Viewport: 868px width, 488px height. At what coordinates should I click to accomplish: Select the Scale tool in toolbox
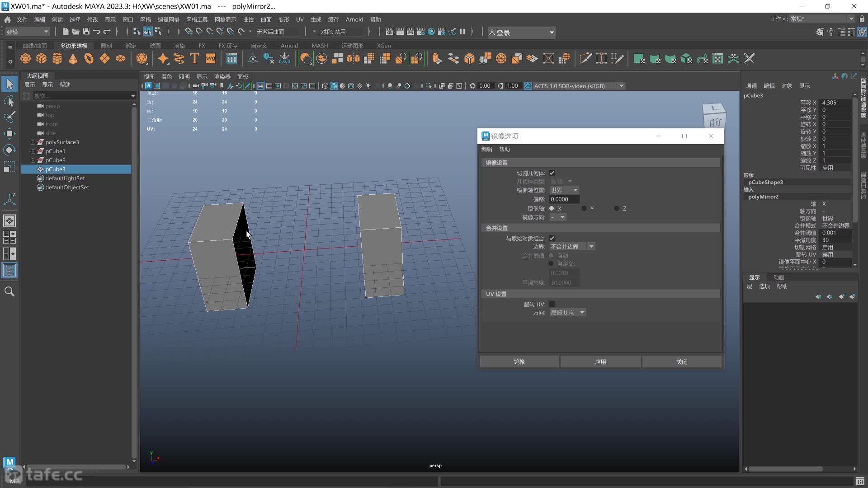(x=9, y=167)
